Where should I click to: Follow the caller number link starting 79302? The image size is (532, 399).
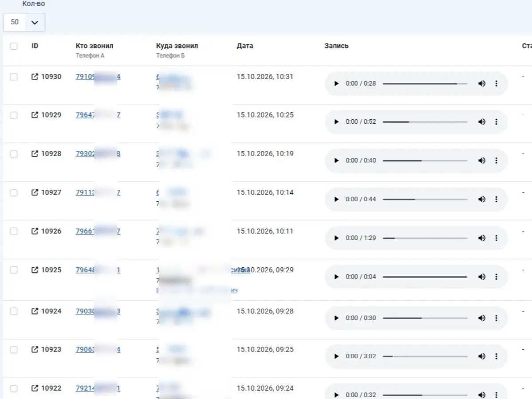tap(98, 153)
